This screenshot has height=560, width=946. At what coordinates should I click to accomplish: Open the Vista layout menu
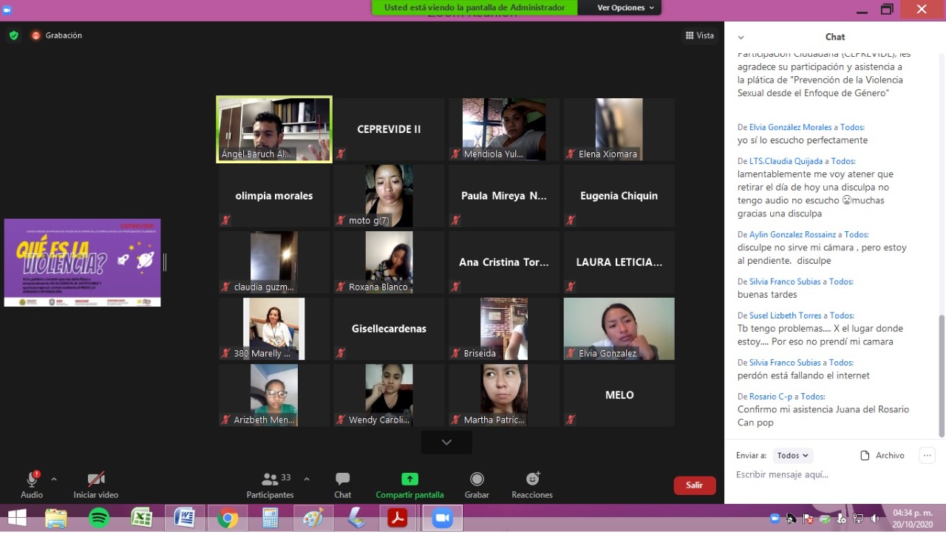click(x=699, y=35)
